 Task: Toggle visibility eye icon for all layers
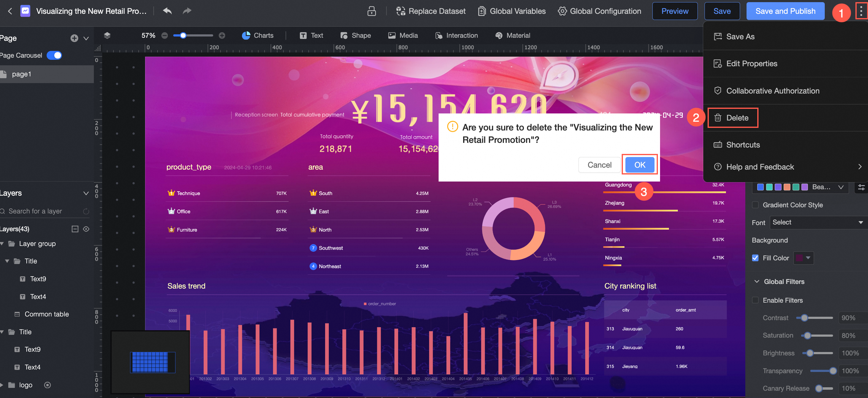tap(86, 229)
